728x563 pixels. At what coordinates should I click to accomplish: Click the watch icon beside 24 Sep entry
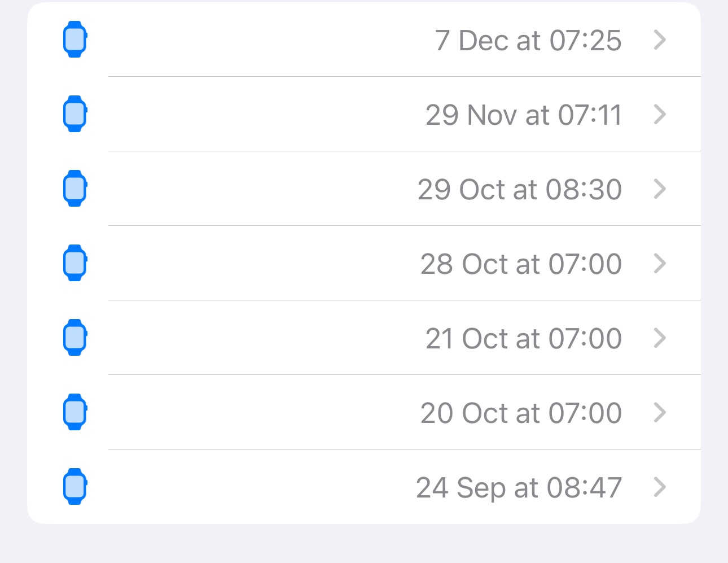pos(74,487)
